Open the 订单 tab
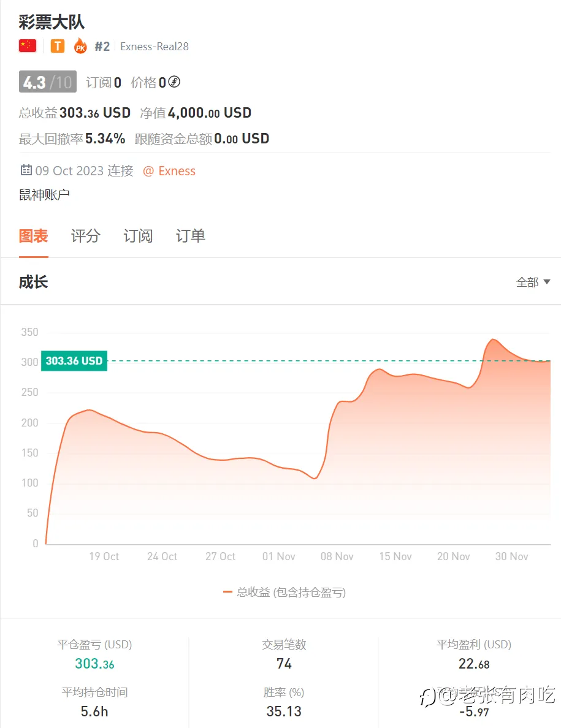Viewport: 561px width, 728px height. point(190,236)
